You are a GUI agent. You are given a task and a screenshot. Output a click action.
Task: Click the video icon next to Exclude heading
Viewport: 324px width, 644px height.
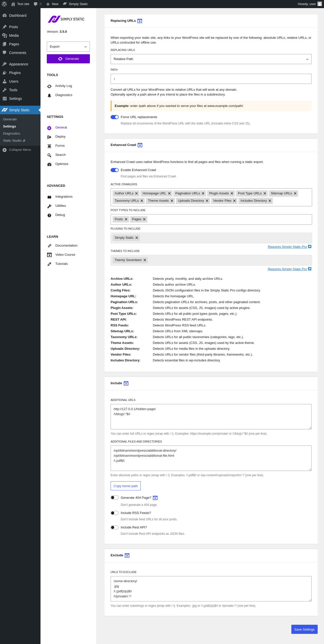127,556
